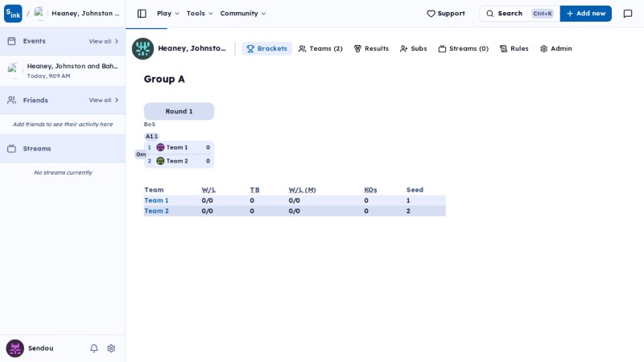Viewport: 644px width, 362px height.
Task: Click the Search input field
Action: 519,14
